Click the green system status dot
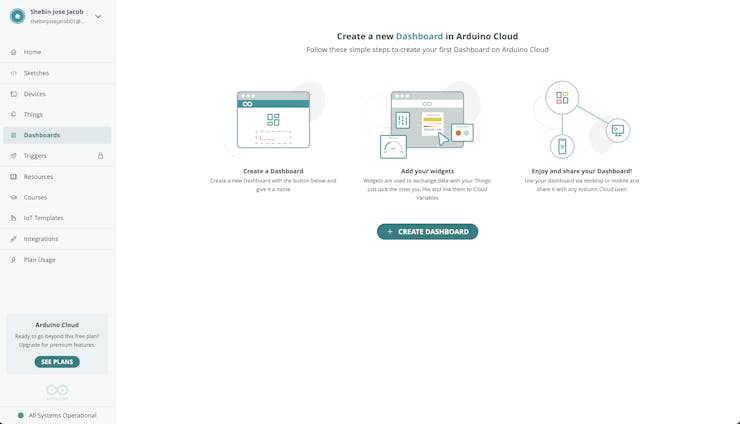The image size is (740, 424). (20, 416)
